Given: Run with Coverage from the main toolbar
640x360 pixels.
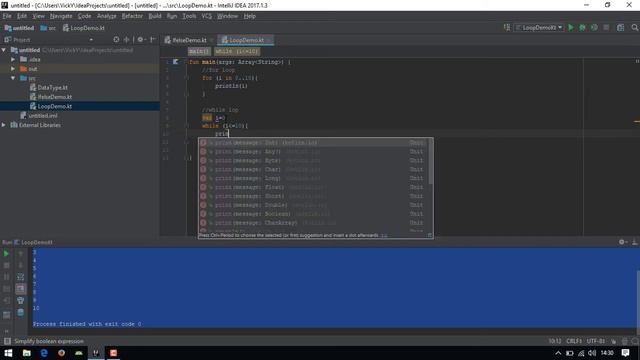Looking at the screenshot, I should coord(594,27).
